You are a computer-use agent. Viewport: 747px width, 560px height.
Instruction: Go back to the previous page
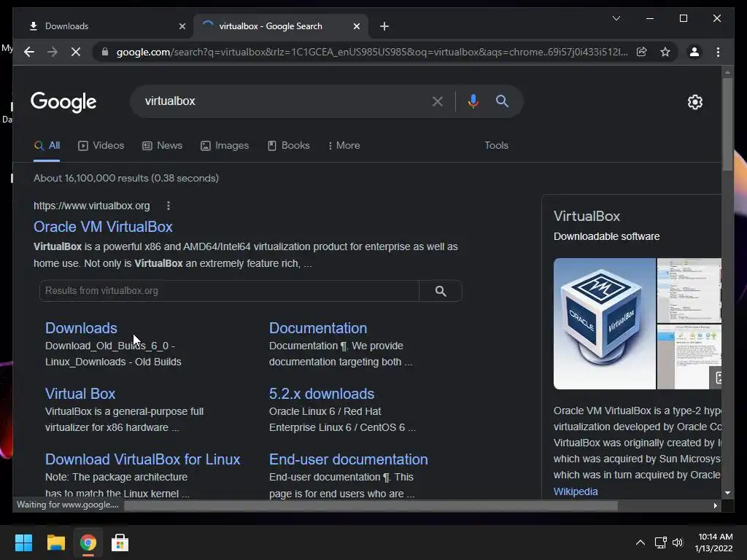tap(29, 52)
